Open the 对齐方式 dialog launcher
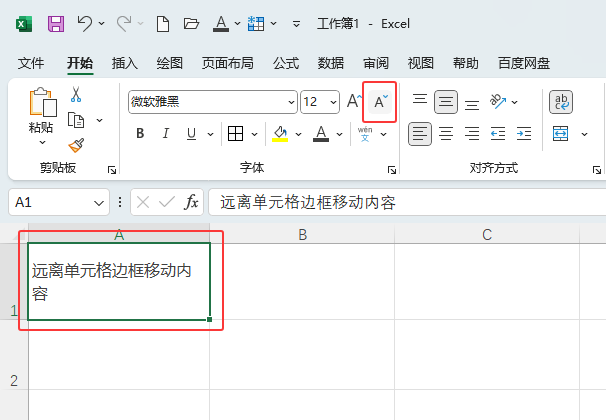The width and height of the screenshot is (606, 420). [x=597, y=170]
